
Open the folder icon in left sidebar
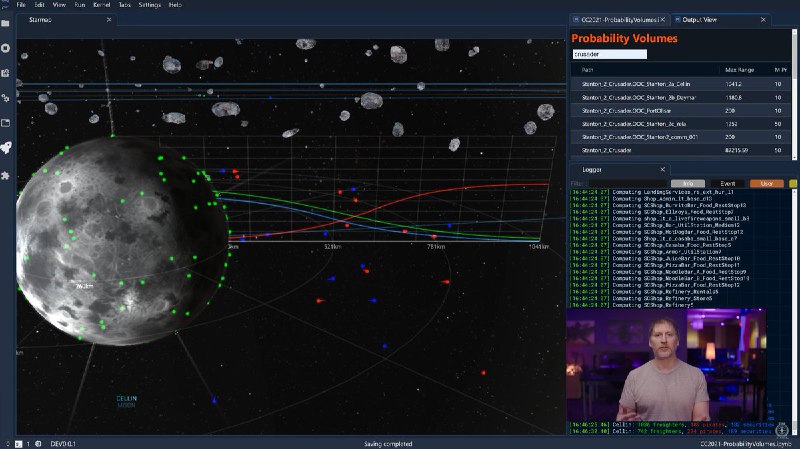[x=7, y=22]
